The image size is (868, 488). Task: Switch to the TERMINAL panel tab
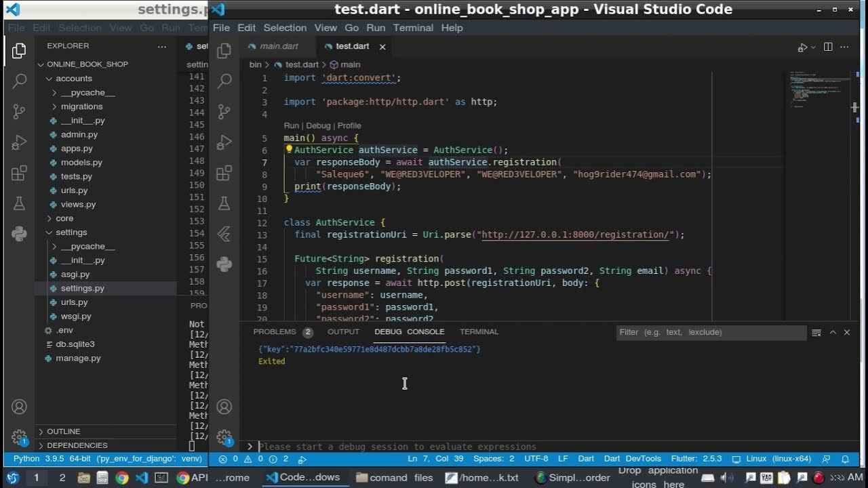(479, 332)
